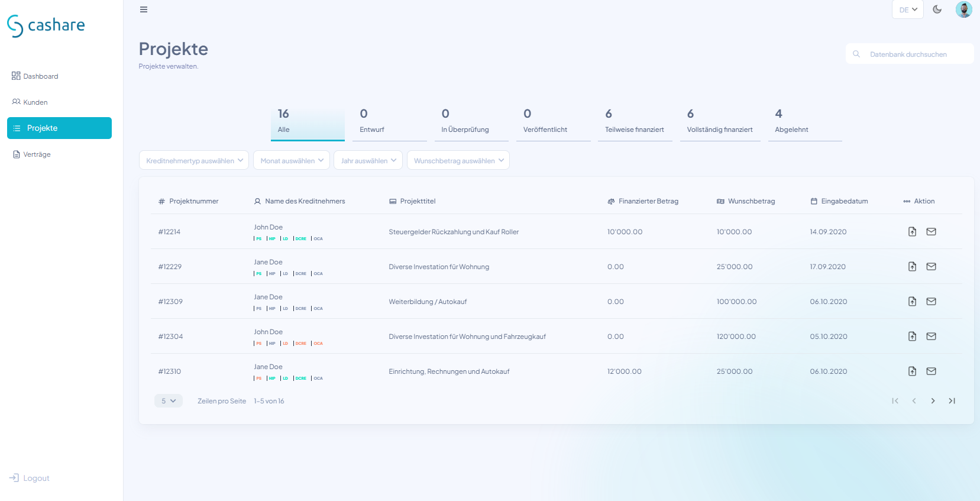
Task: Click project number #12310
Action: (170, 371)
